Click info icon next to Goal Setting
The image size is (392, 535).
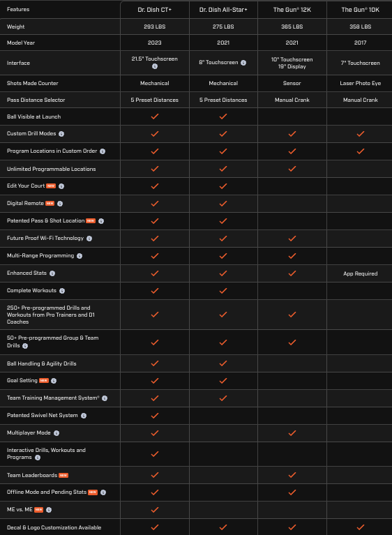[54, 381]
